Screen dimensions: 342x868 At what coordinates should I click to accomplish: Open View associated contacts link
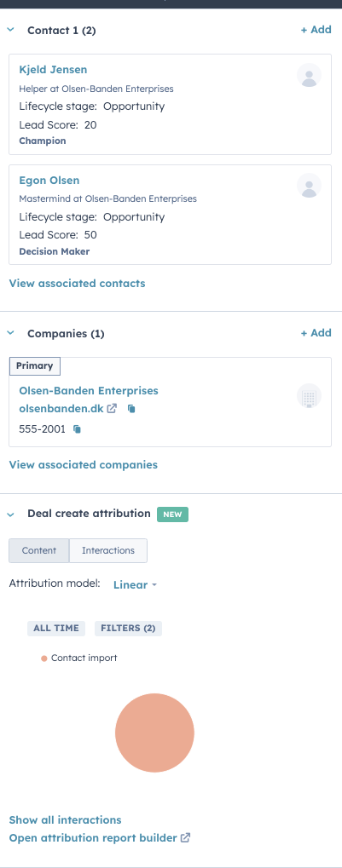coord(77,284)
